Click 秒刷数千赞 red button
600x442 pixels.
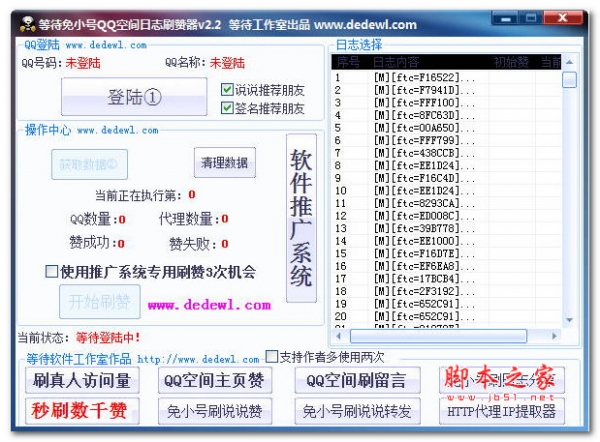click(82, 411)
